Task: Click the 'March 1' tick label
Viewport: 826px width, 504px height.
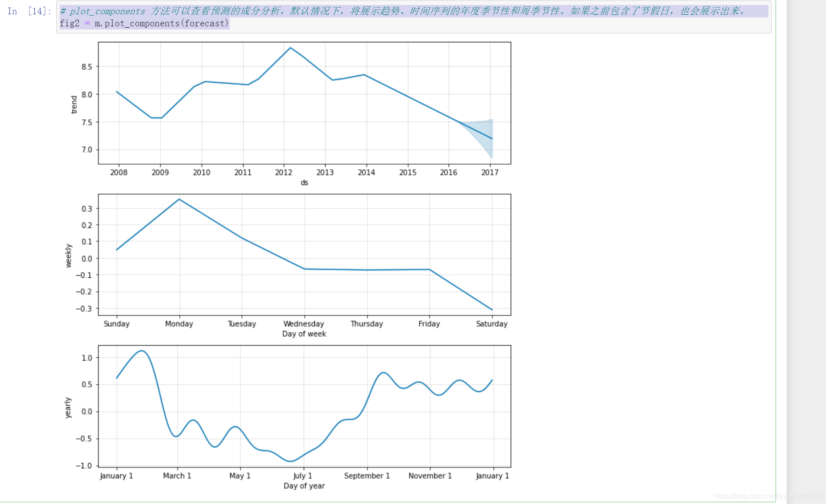Action: coord(177,476)
